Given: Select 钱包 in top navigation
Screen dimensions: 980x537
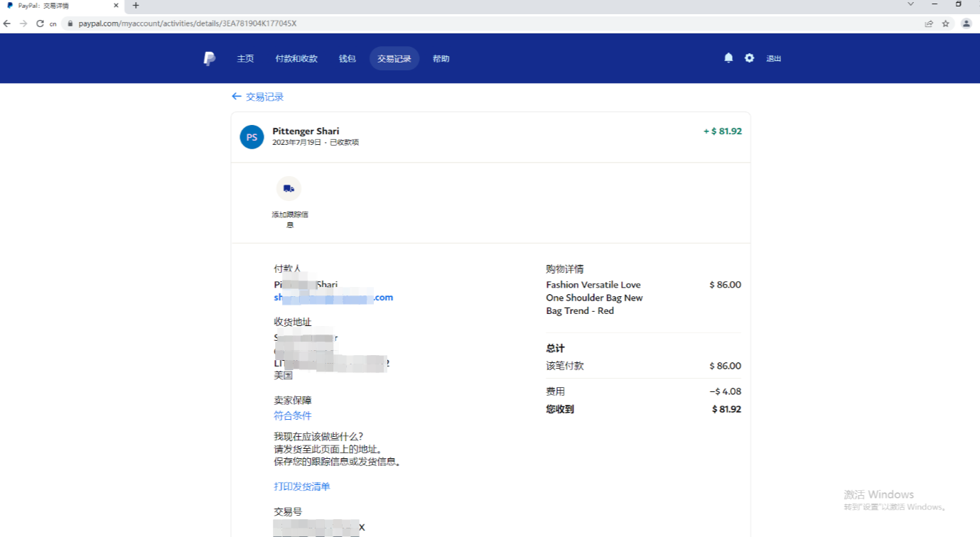Looking at the screenshot, I should point(347,59).
